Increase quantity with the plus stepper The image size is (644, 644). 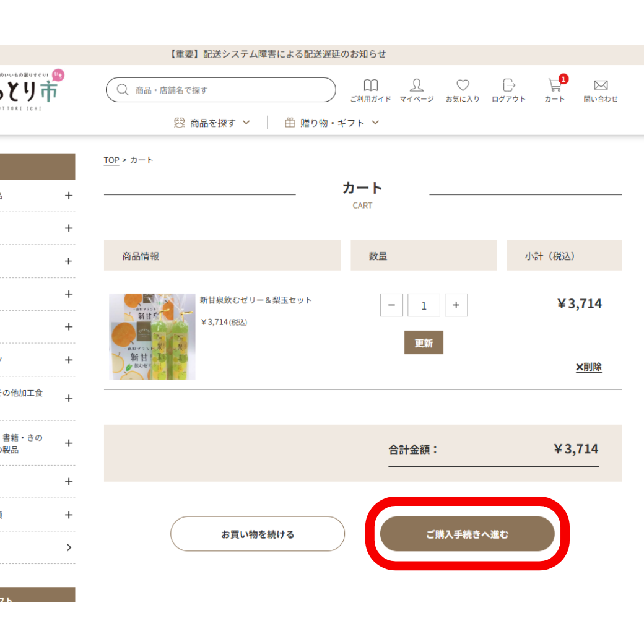(x=456, y=305)
